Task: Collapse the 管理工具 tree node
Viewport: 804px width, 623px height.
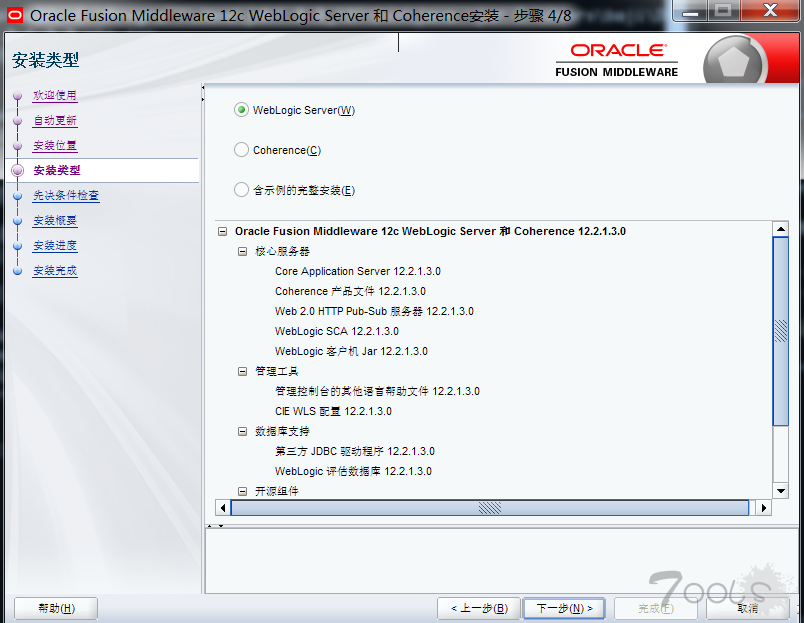Action: [x=242, y=371]
